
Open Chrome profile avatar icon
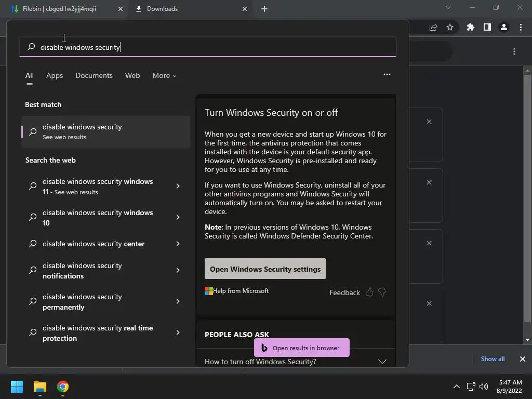504,27
